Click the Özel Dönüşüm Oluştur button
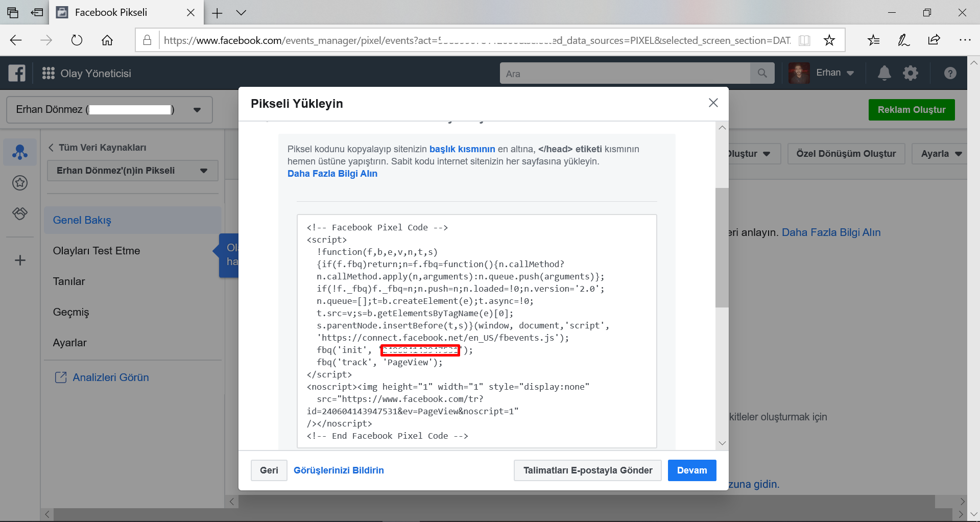 click(x=846, y=154)
